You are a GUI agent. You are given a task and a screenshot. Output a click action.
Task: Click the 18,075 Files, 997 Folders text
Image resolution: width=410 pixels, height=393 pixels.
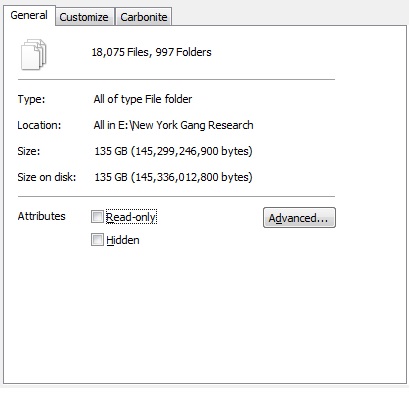151,52
